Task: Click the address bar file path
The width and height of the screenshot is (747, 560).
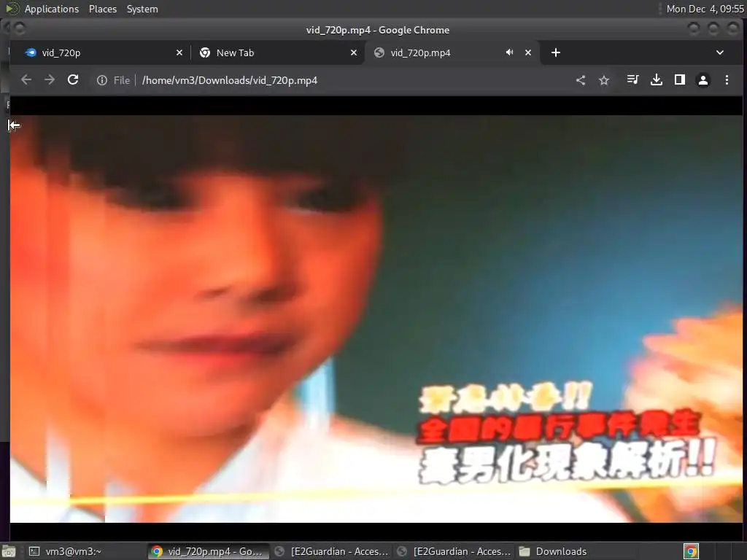Action: click(230, 80)
